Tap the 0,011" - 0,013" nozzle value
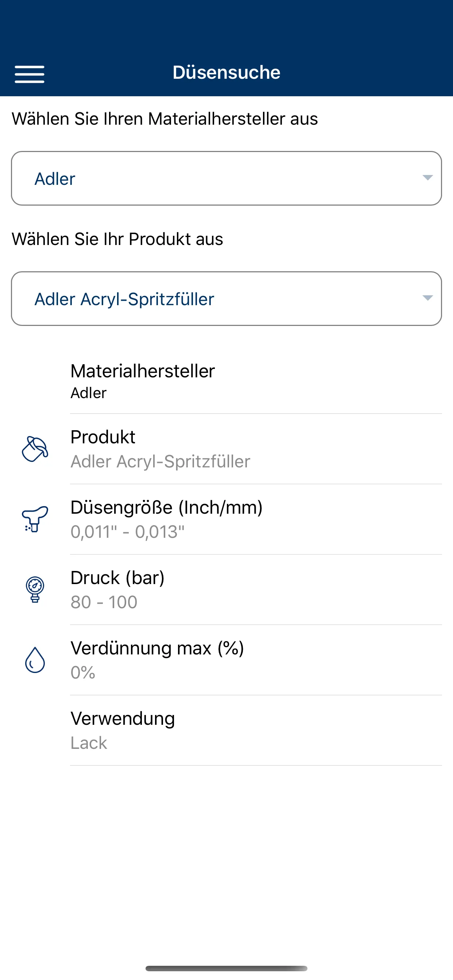The height and width of the screenshot is (980, 453). (128, 532)
